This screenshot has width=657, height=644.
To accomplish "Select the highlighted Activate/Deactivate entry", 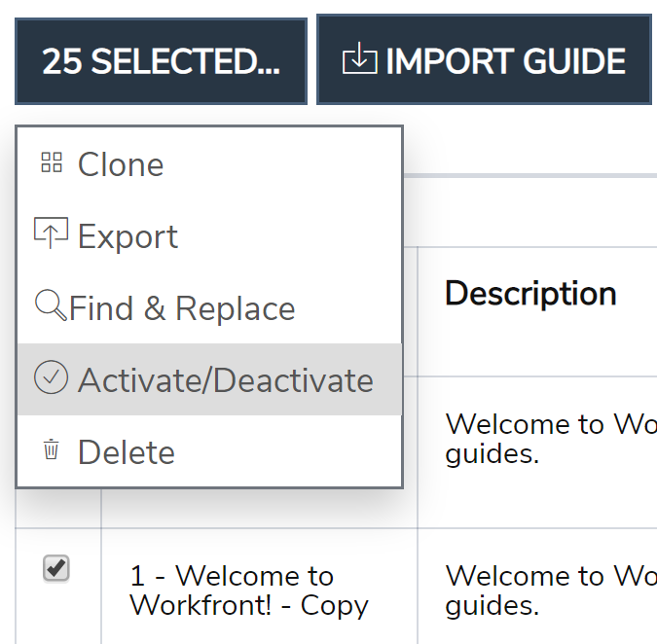I will click(209, 379).
